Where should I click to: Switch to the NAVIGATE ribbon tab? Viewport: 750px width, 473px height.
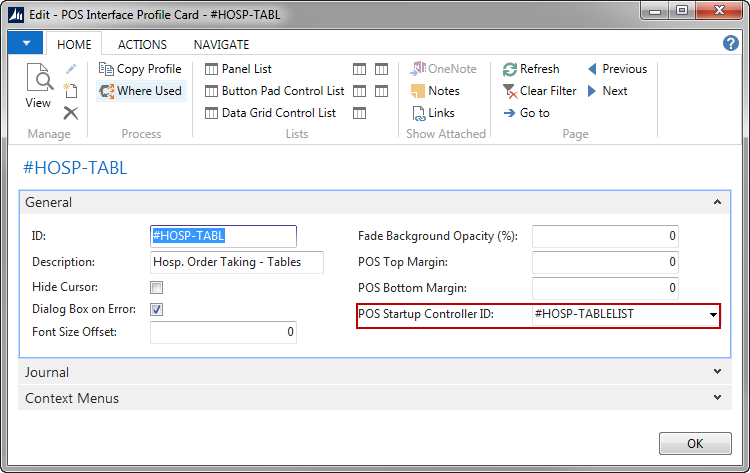pyautogui.click(x=221, y=45)
